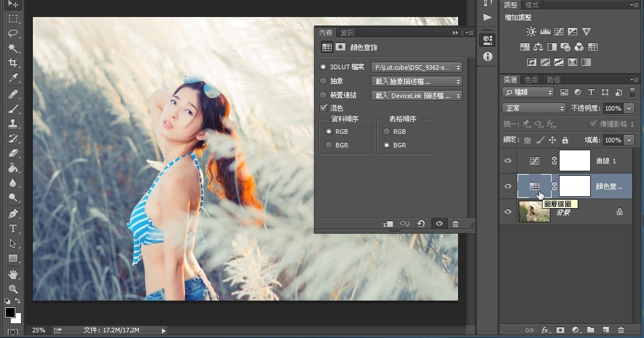Add an Exposure adjustment

click(x=573, y=32)
